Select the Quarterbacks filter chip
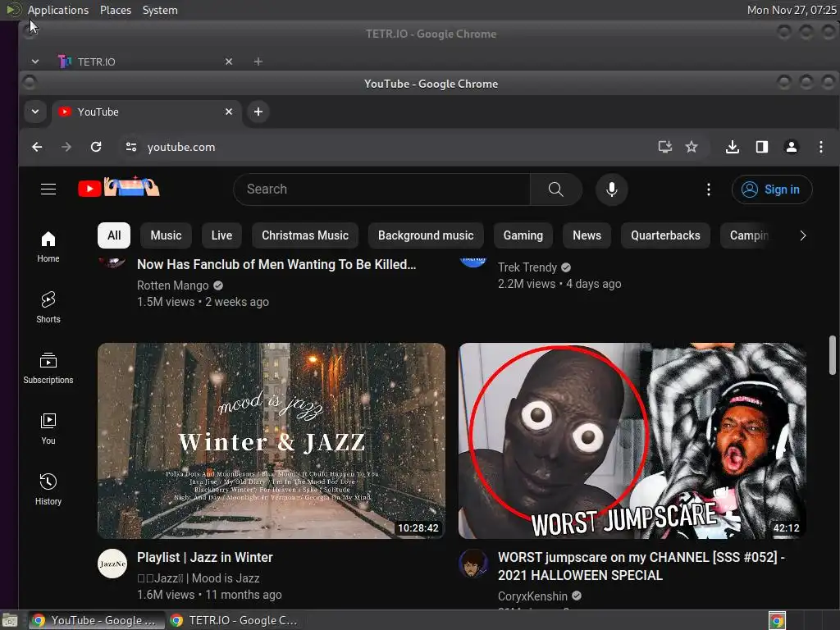This screenshot has width=840, height=630. point(665,235)
